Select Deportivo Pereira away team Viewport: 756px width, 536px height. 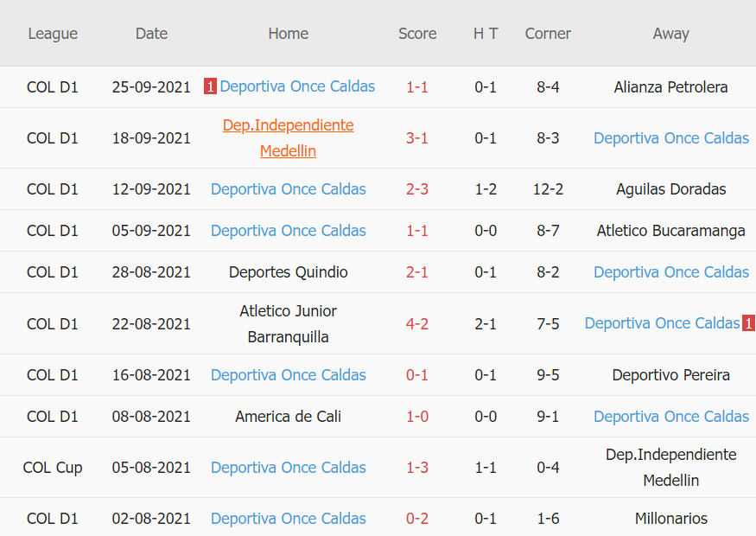[x=670, y=375]
